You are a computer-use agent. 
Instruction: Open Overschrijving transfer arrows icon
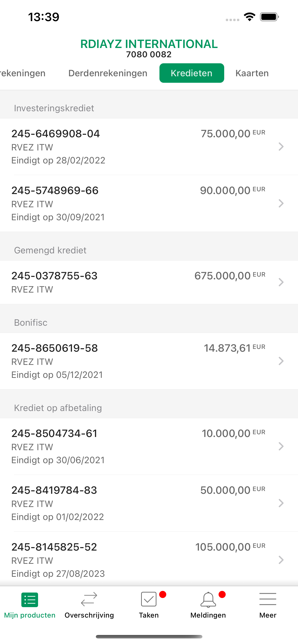[x=89, y=599]
